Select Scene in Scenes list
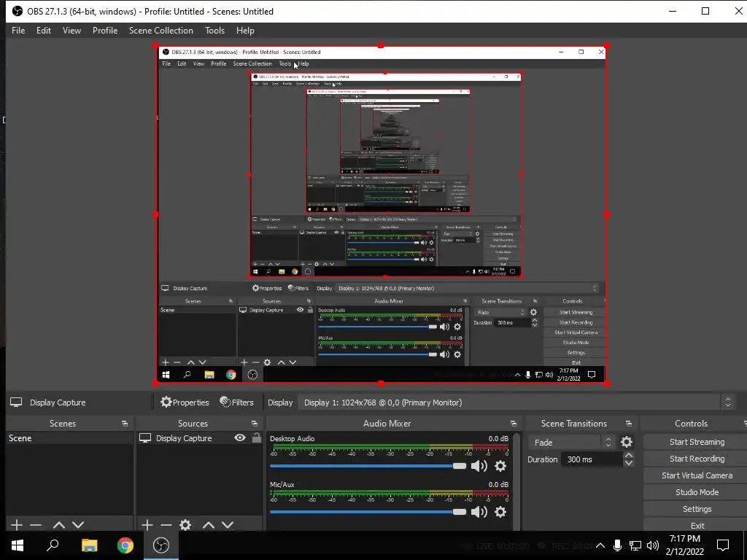Viewport: 747px width, 560px height. 69,438
